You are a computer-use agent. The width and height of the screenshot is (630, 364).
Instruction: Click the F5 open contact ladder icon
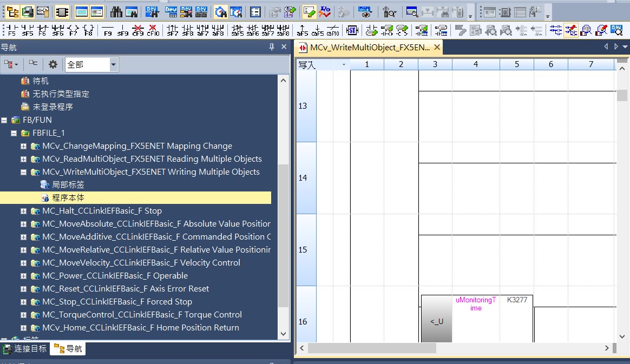coord(11,30)
